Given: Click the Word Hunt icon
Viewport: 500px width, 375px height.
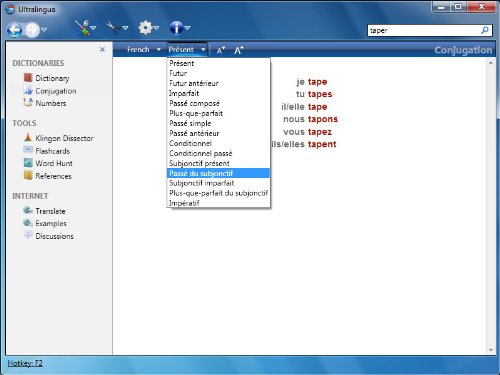Looking at the screenshot, I should pyautogui.click(x=28, y=163).
